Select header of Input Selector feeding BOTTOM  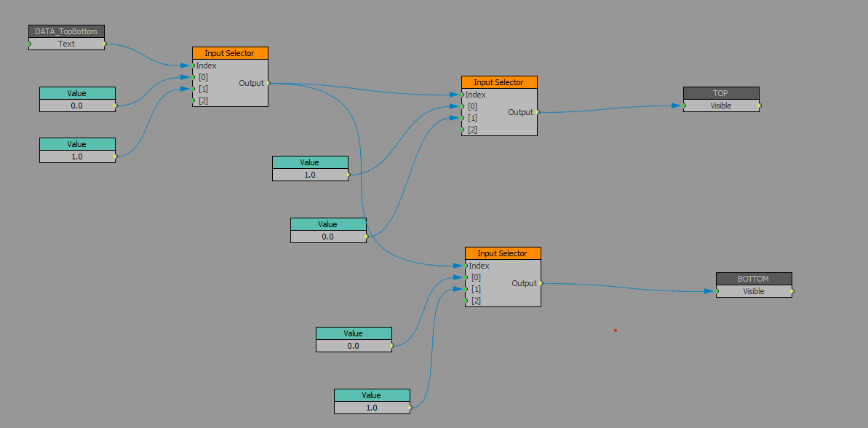click(x=503, y=253)
